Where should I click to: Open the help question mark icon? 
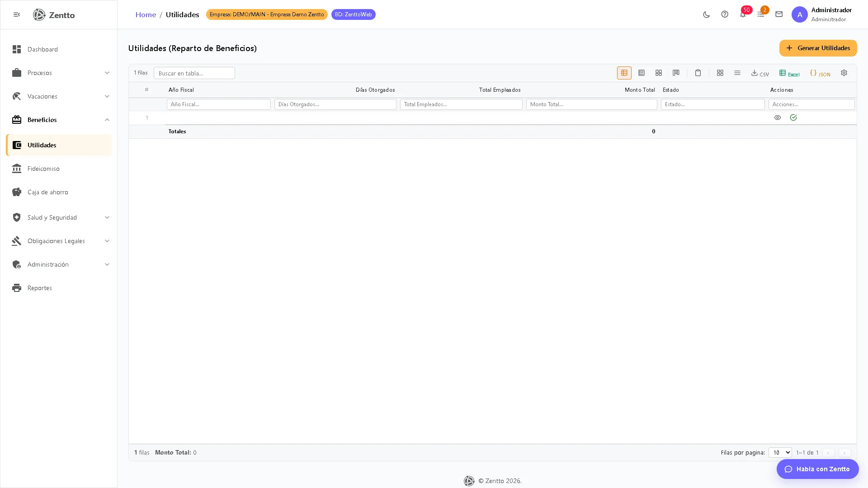[725, 14]
